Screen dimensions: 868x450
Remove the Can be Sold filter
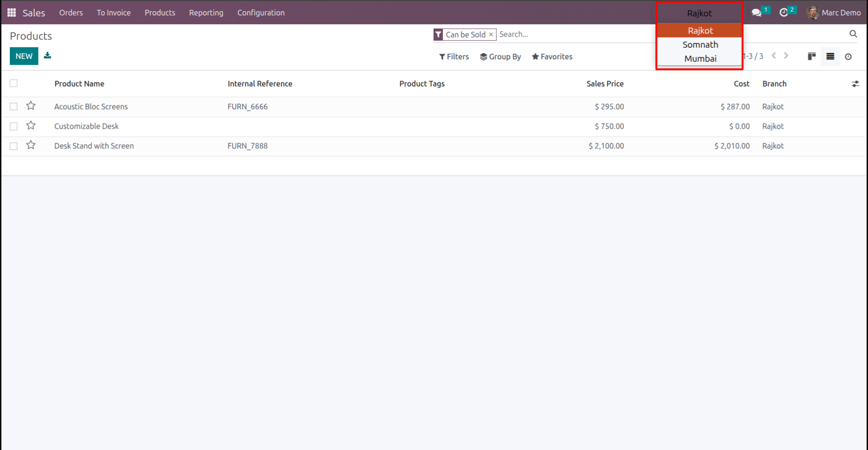point(491,34)
